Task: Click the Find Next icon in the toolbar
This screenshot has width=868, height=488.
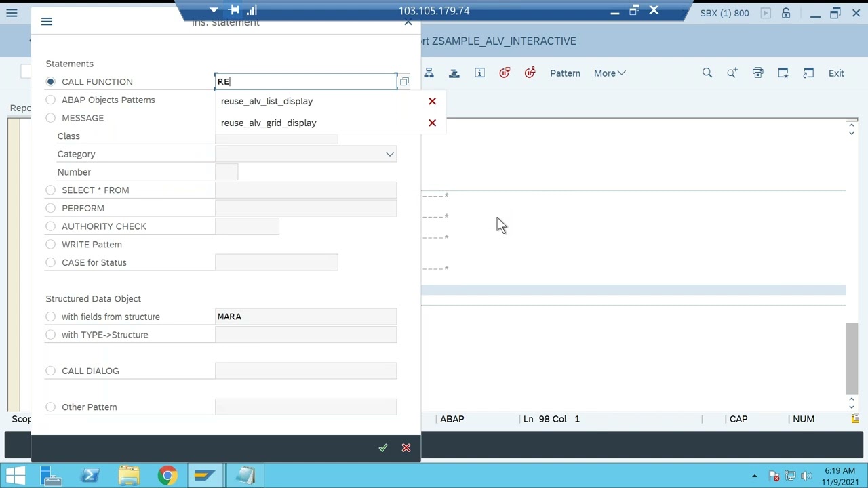Action: (x=732, y=73)
